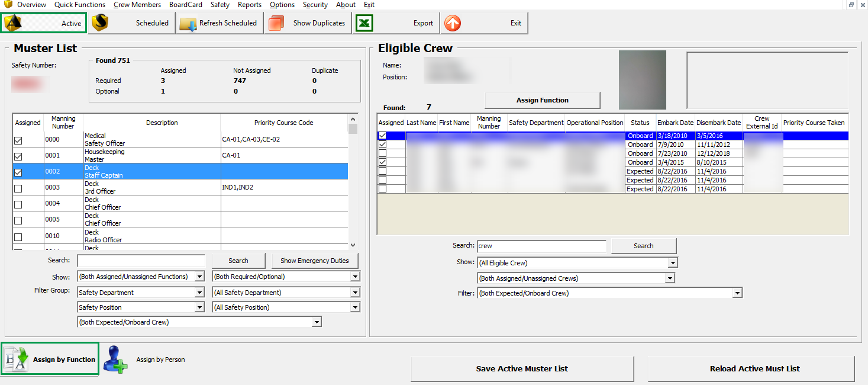Switch to the Active muster view

pyautogui.click(x=43, y=23)
